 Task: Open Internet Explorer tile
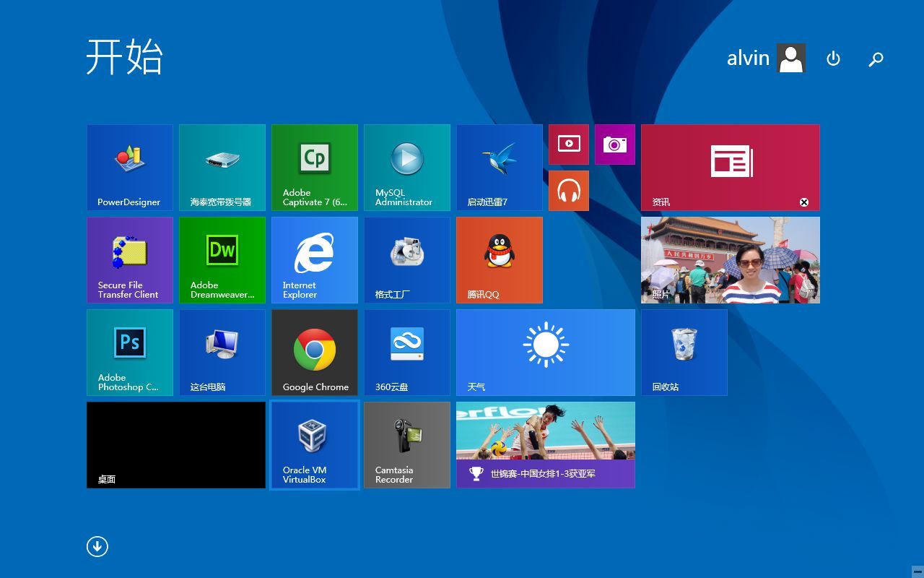tap(315, 260)
